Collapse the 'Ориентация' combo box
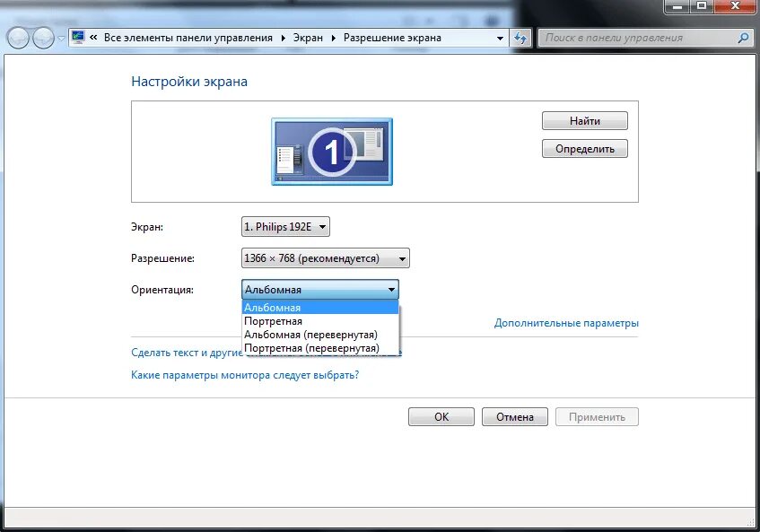The width and height of the screenshot is (760, 532). 320,290
